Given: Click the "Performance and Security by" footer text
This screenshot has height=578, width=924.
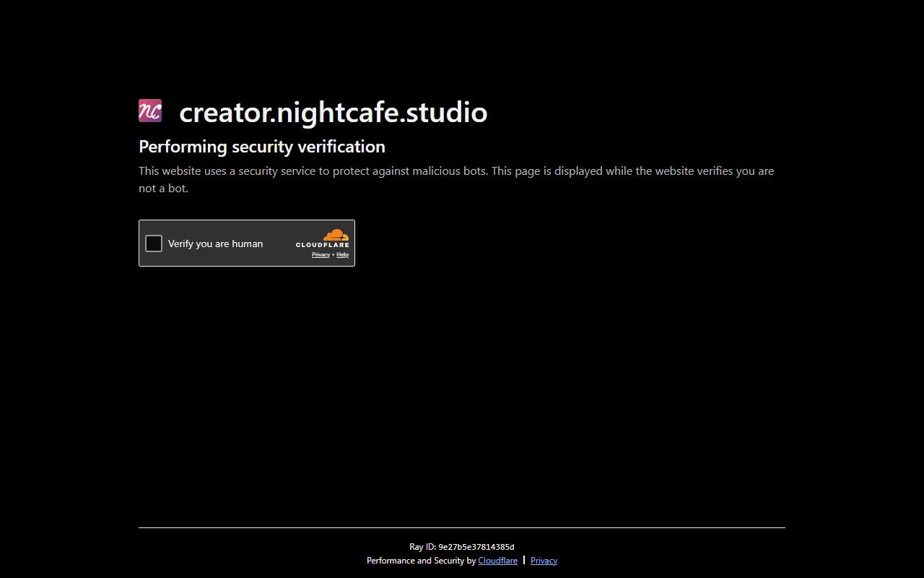Looking at the screenshot, I should tap(421, 561).
